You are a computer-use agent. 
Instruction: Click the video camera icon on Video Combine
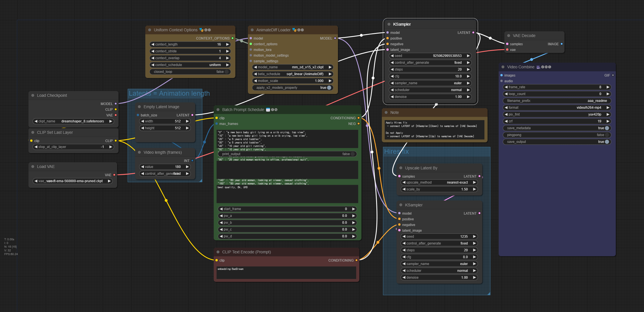click(x=538, y=67)
